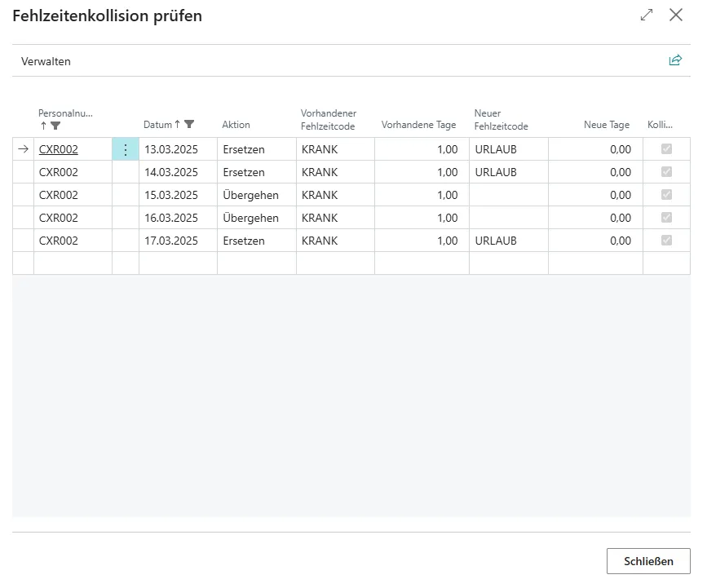Open Aktion dropdown showing Ersetzen for 14.03.2025
Viewport: 707px width, 588px height.
[x=256, y=172]
